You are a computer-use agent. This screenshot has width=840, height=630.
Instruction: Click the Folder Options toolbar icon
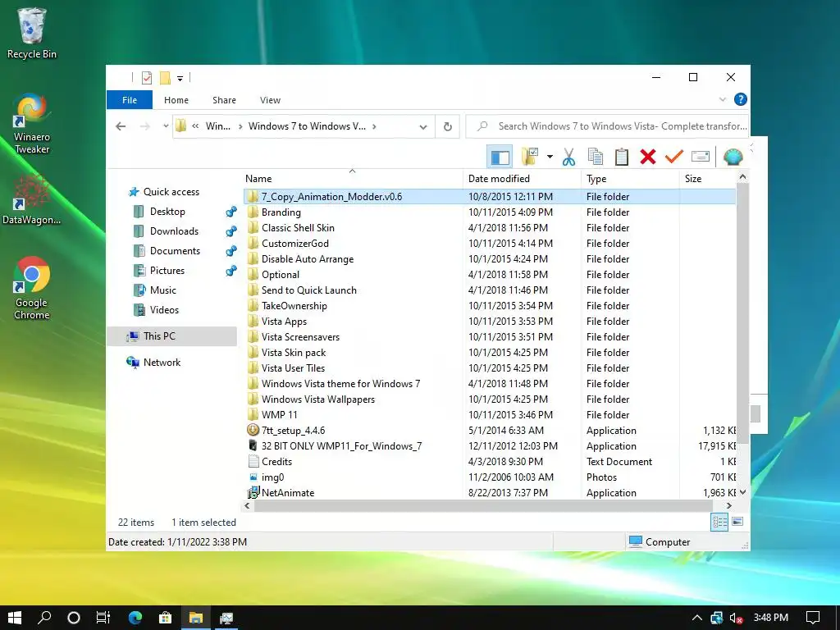pos(531,157)
